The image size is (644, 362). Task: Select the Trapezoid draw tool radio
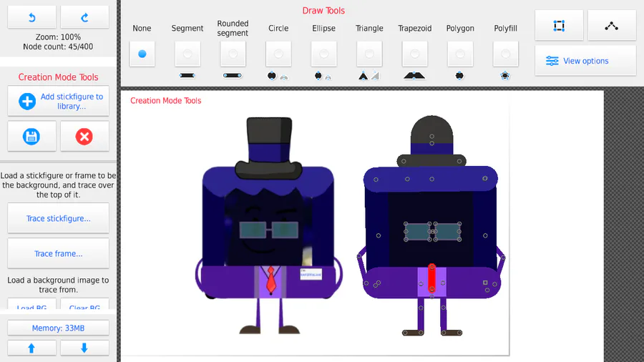[x=415, y=54]
